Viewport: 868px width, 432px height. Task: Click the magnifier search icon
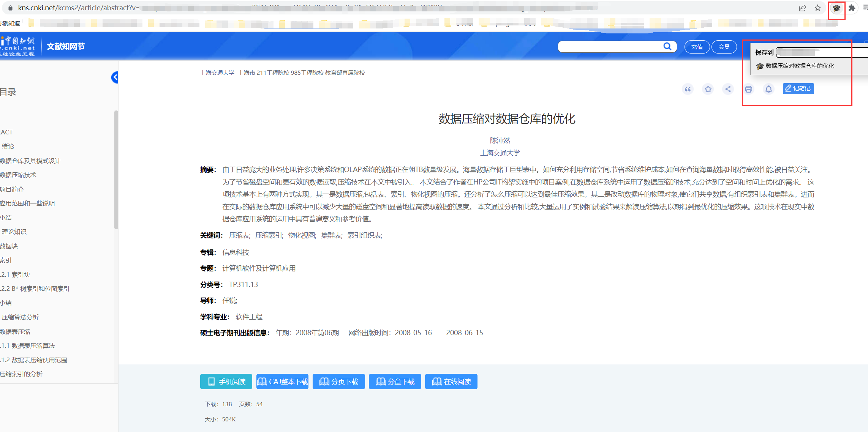click(667, 46)
